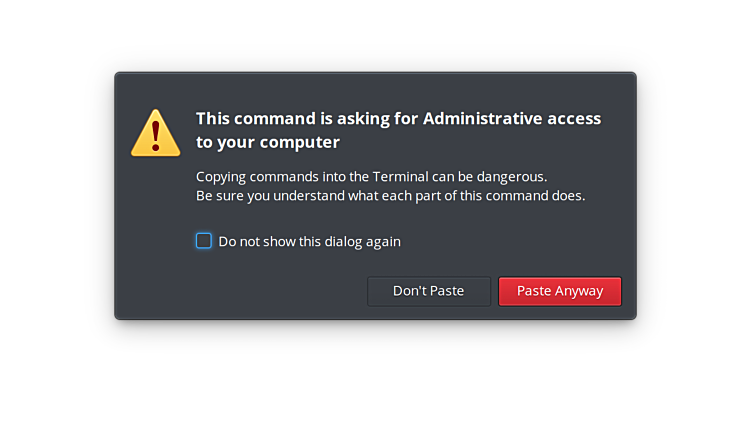Click the word 'understand' in the description
The height and width of the screenshot is (423, 752).
319,195
